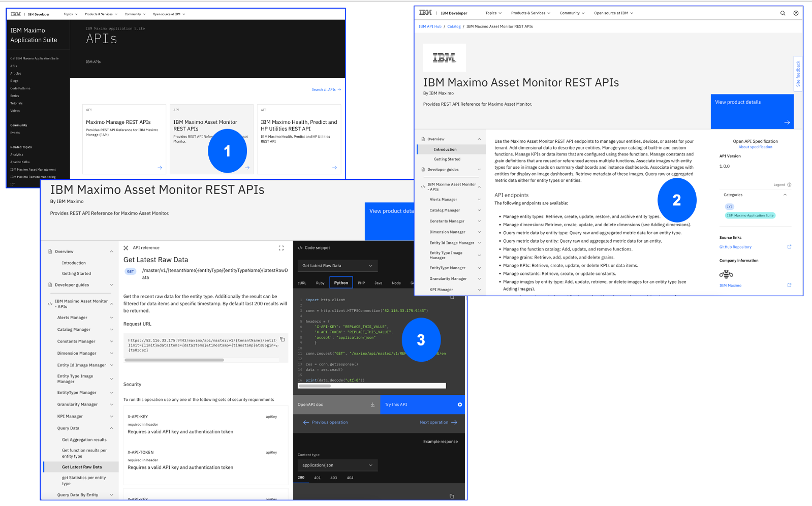The height and width of the screenshot is (506, 812).
Task: Expand Query Data By Entity in sidebar
Action: click(111, 495)
